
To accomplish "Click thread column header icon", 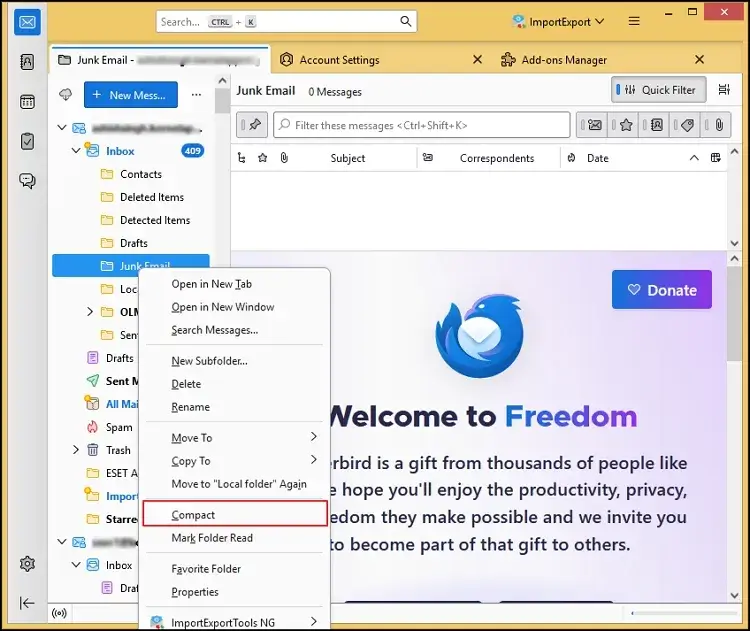I will (x=242, y=158).
